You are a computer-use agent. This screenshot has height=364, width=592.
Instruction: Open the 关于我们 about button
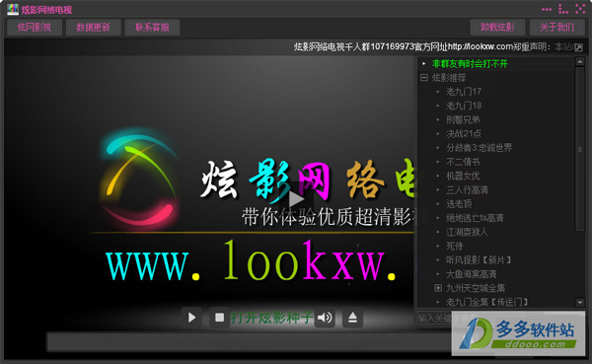pyautogui.click(x=556, y=28)
